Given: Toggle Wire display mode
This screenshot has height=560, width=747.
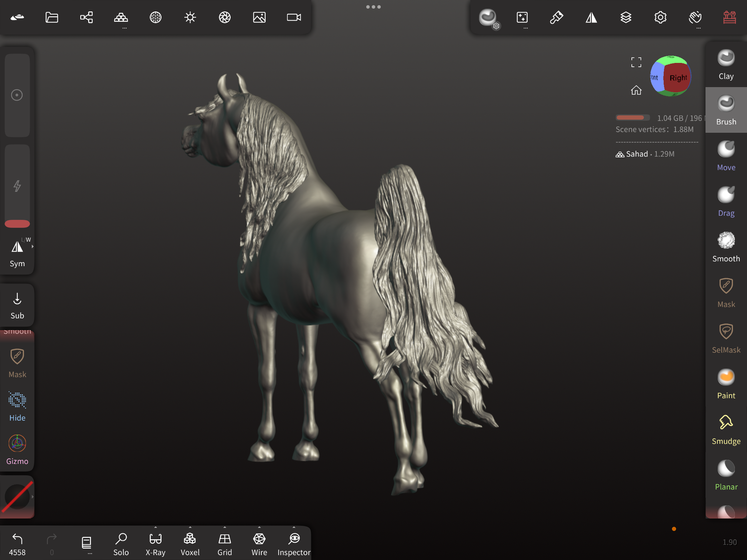Looking at the screenshot, I should (259, 544).
